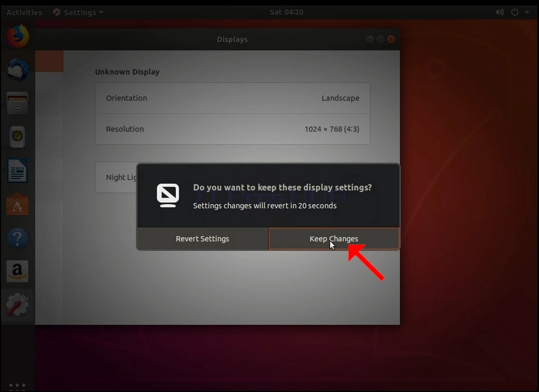Launch Rhythmbox music player icon

(17, 136)
